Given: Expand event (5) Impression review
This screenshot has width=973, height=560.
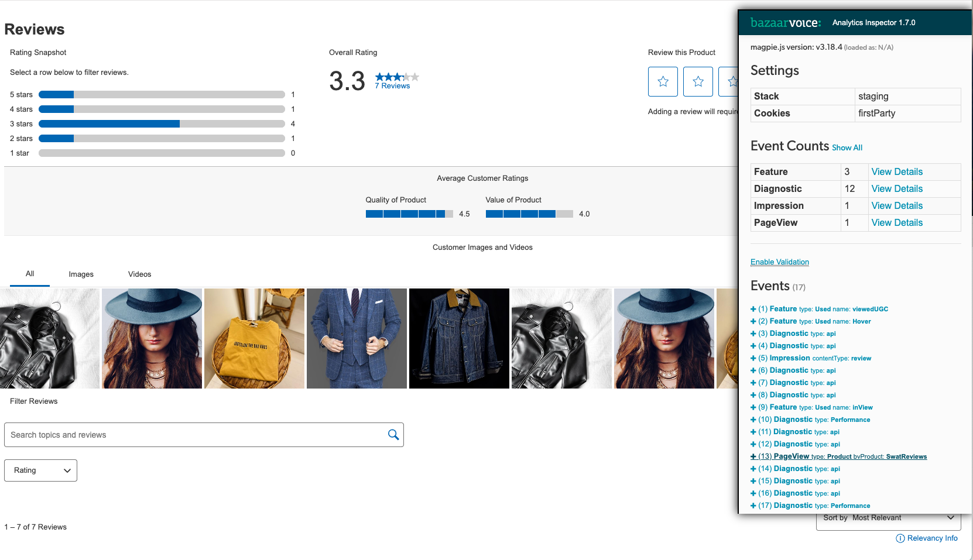Looking at the screenshot, I should [811, 358].
